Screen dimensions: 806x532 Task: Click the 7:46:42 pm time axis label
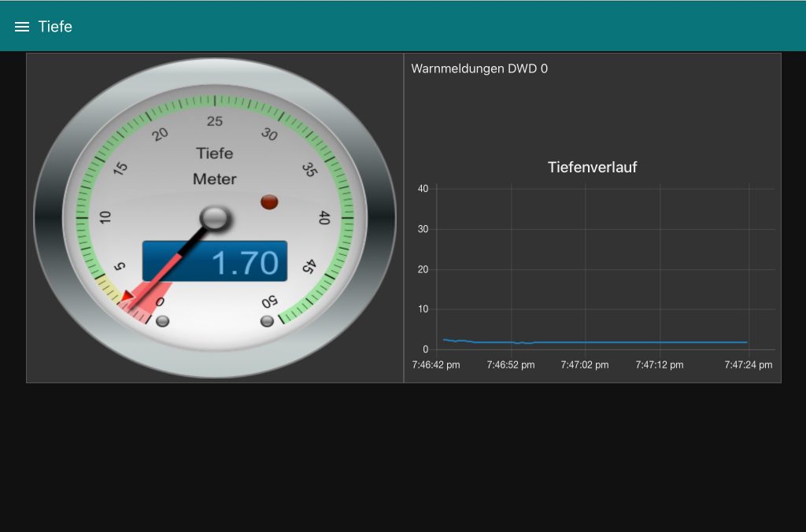436,365
